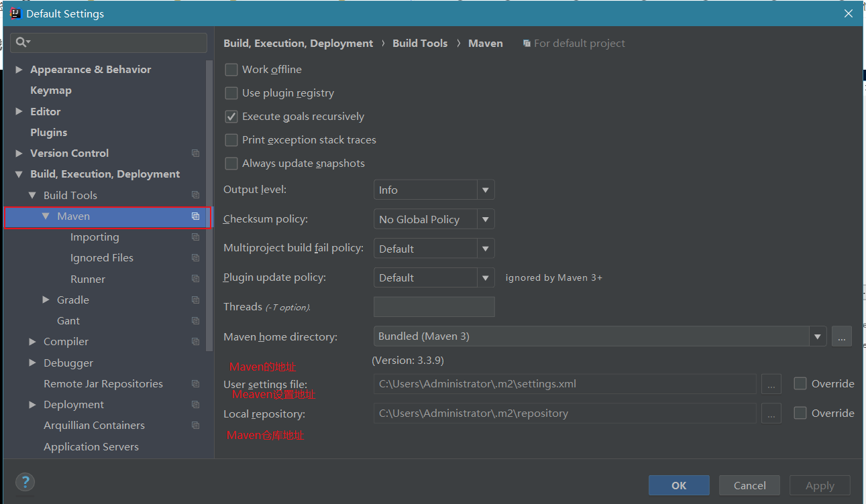Browse for Local repository folder
The width and height of the screenshot is (866, 504).
(771, 414)
